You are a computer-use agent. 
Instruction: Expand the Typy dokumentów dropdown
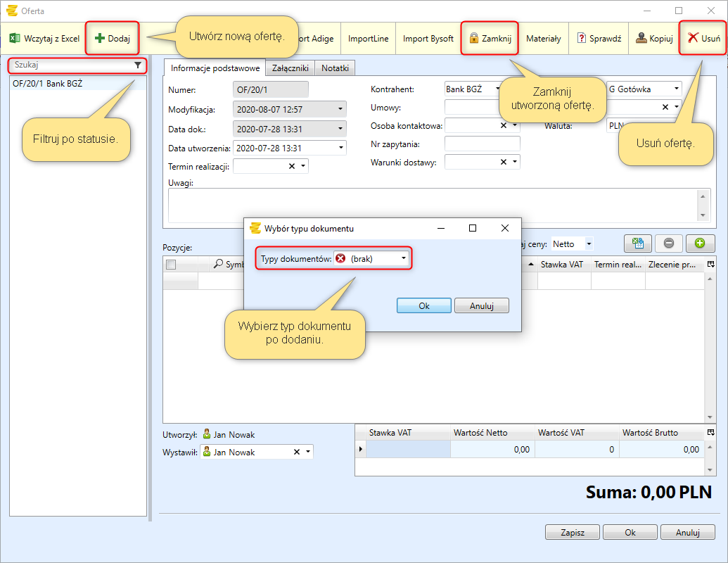point(404,259)
